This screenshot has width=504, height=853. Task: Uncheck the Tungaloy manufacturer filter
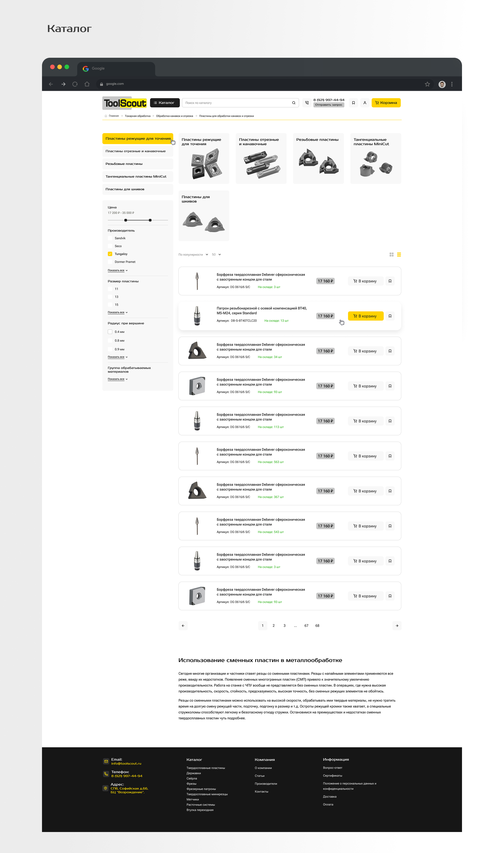110,254
